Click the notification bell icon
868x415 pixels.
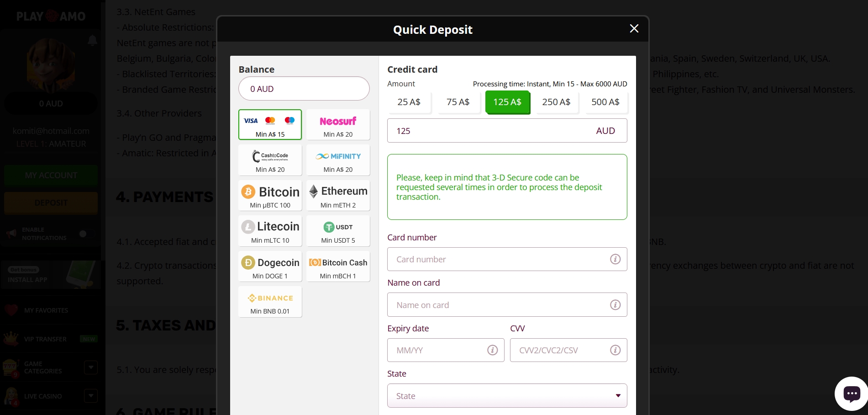pyautogui.click(x=92, y=40)
